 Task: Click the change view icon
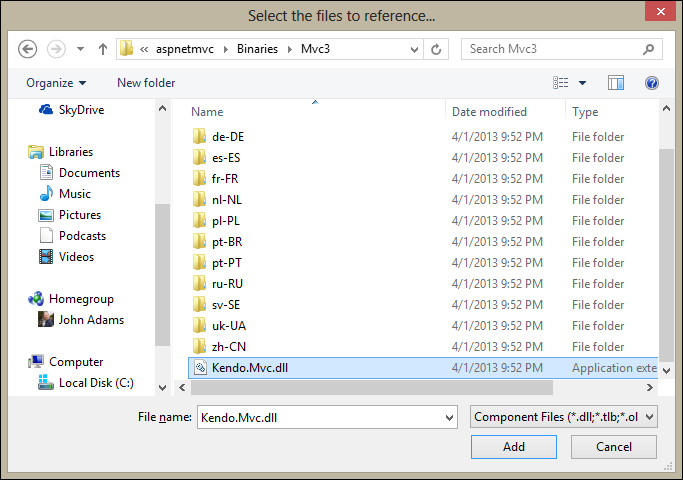point(561,83)
